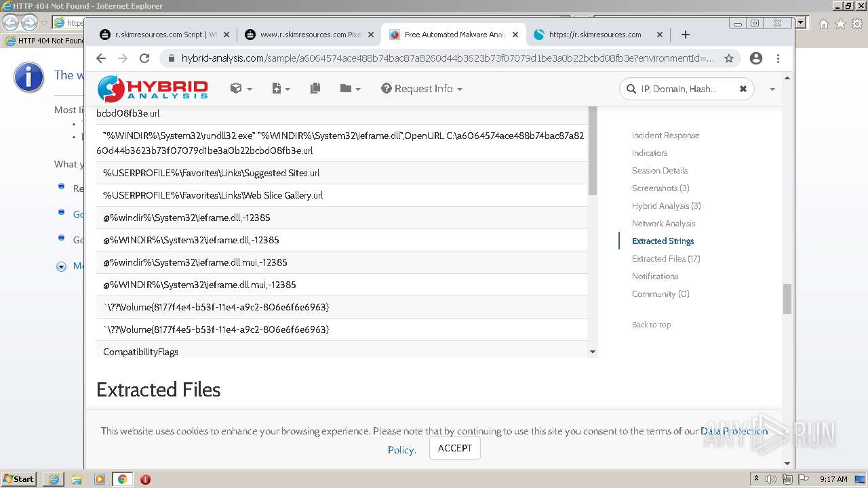
Task: Click Chrome's forward arrow
Action: pyautogui.click(x=123, y=58)
